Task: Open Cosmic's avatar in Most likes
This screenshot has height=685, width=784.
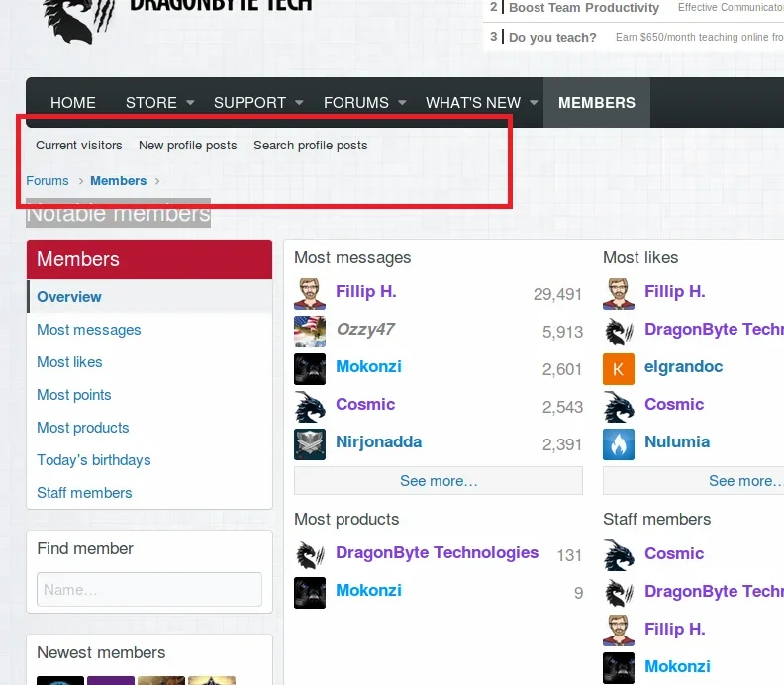Action: point(619,407)
